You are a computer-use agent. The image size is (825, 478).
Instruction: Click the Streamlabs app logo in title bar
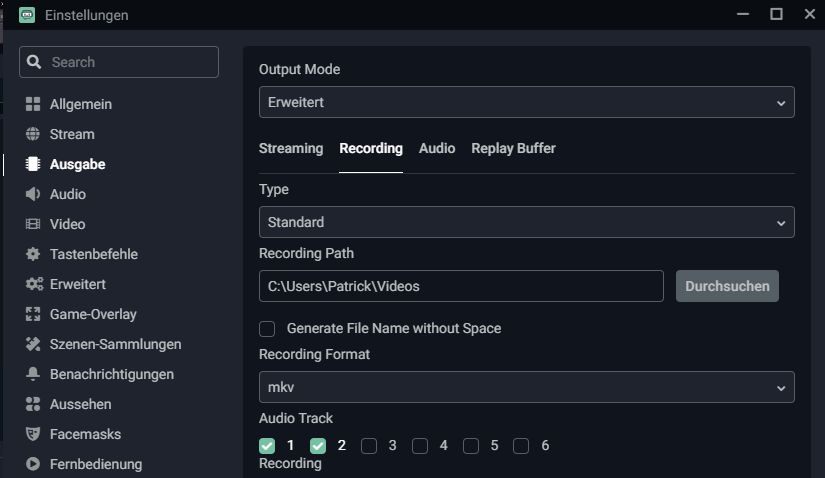[x=27, y=15]
